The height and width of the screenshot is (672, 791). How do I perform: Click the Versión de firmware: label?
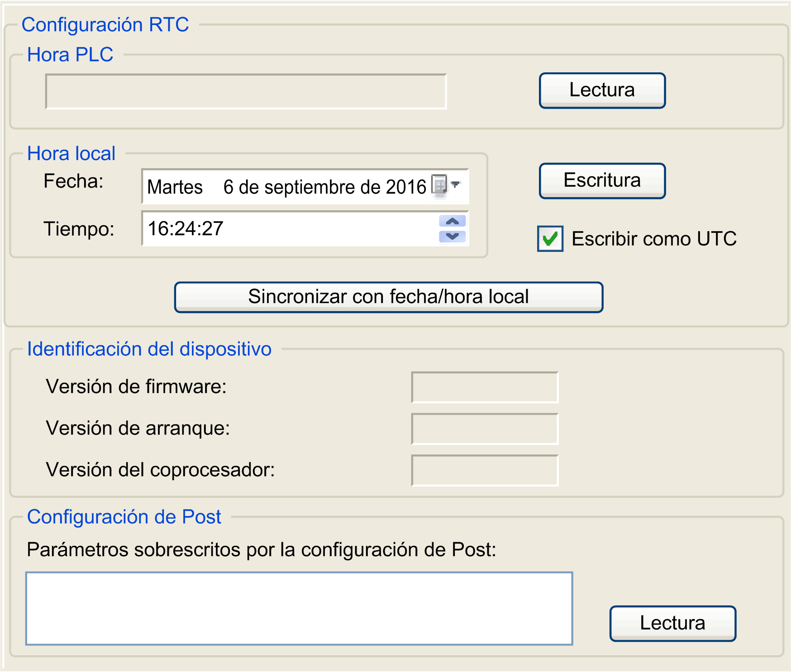click(x=136, y=387)
